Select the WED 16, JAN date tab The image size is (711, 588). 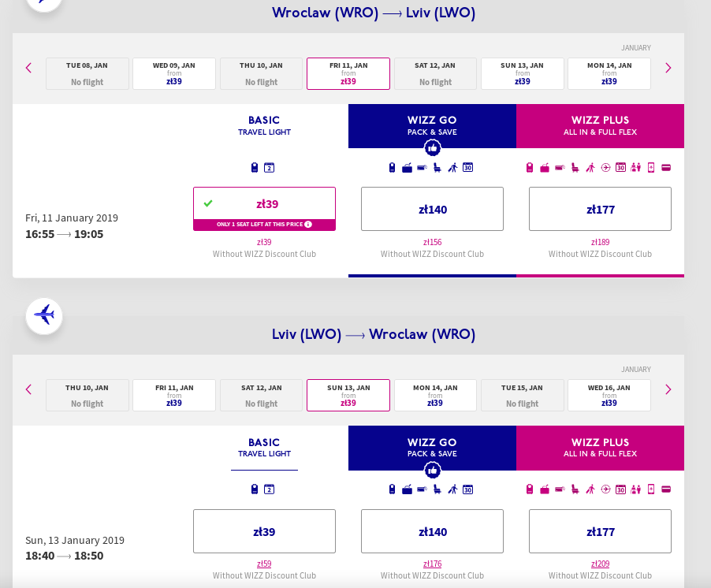tap(609, 396)
